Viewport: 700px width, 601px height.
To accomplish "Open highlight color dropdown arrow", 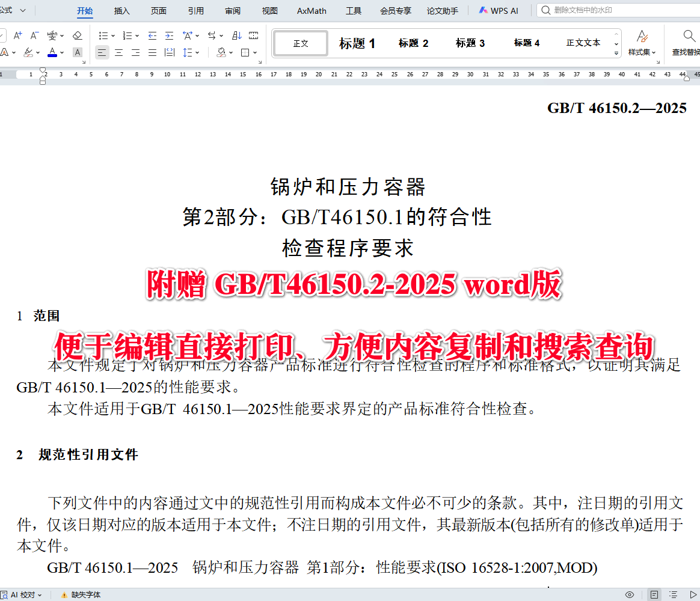I will point(38,53).
